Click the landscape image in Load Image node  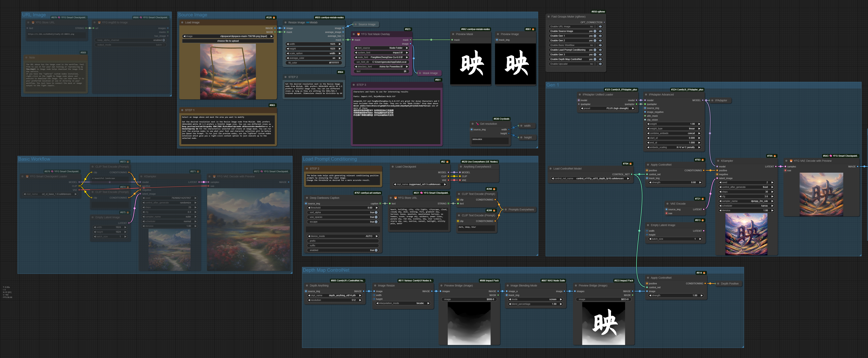coord(228,72)
